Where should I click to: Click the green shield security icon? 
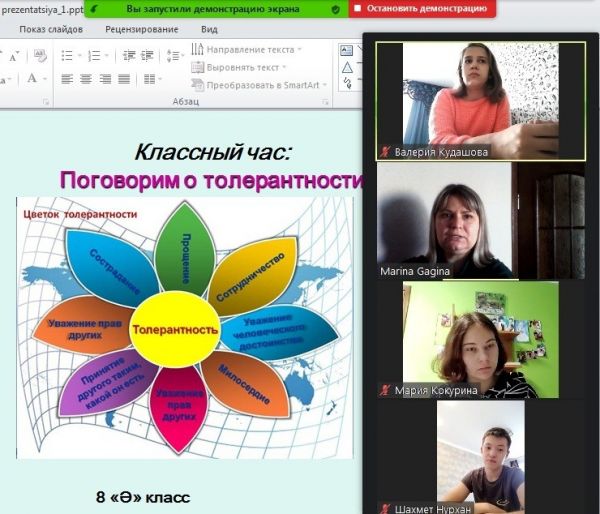336,9
